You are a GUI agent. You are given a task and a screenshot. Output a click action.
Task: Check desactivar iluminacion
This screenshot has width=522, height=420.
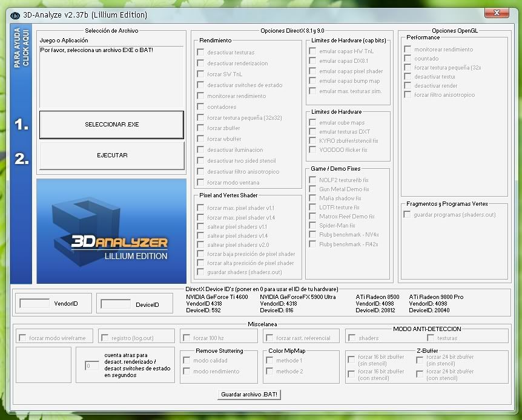[200, 149]
